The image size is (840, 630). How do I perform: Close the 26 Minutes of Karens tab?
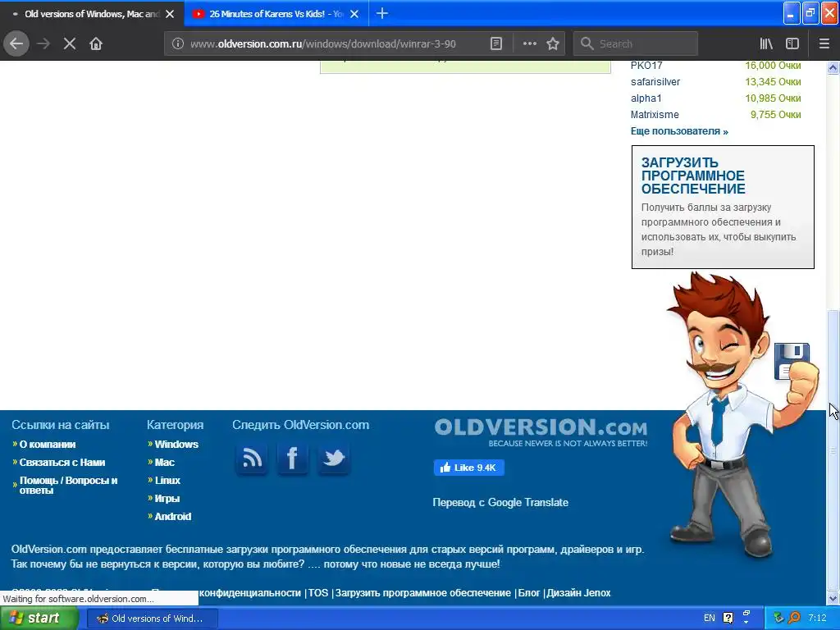click(354, 14)
